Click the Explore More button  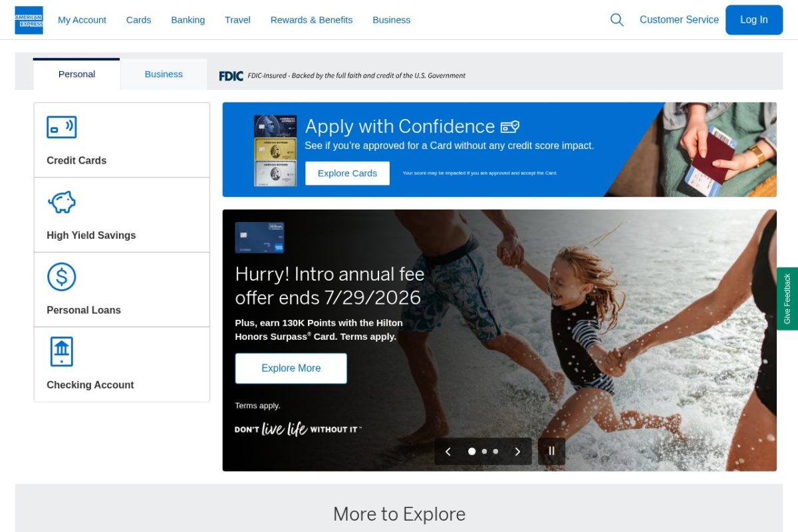coord(291,368)
